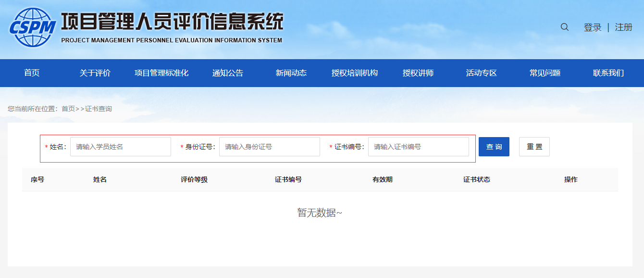
Task: Go to 首页 in navigation bar
Action: pyautogui.click(x=32, y=73)
